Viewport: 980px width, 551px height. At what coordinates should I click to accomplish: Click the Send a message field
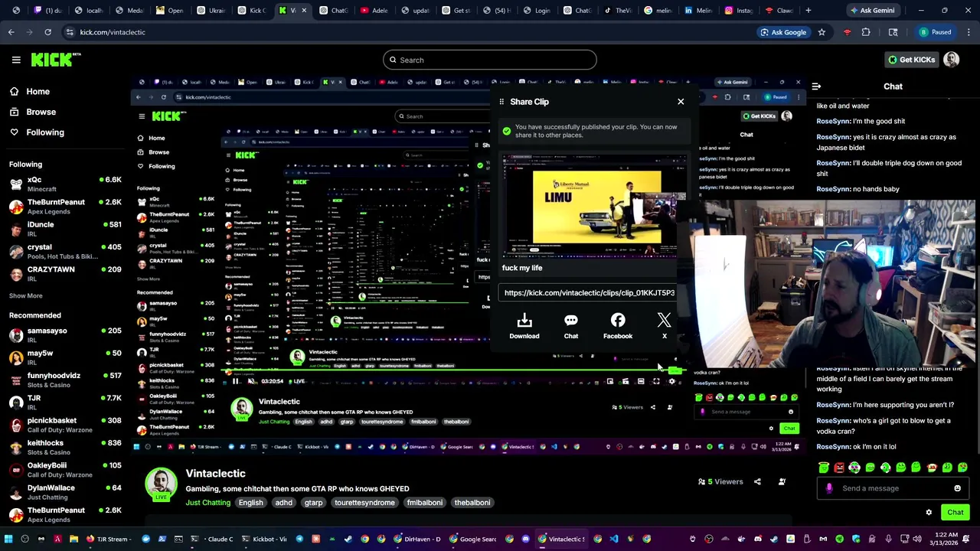pyautogui.click(x=892, y=488)
